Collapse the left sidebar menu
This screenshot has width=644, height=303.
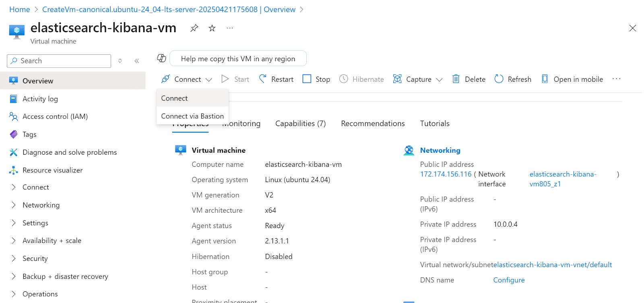click(x=137, y=61)
